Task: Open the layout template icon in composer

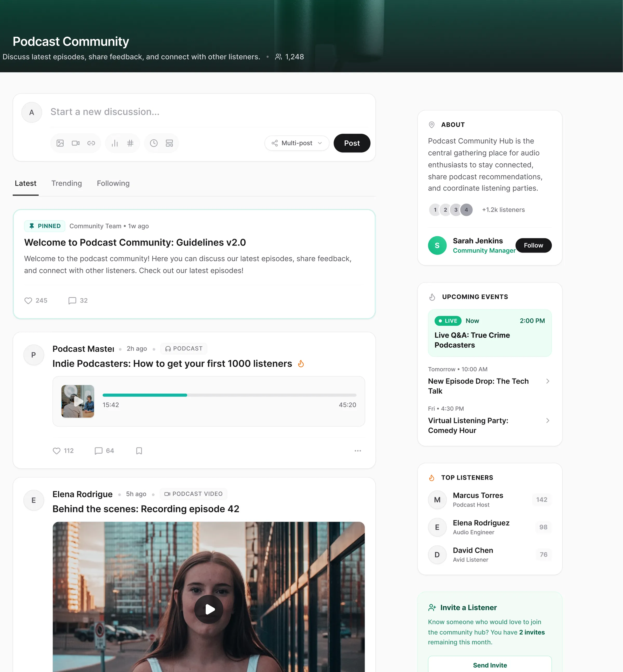Action: [169, 143]
